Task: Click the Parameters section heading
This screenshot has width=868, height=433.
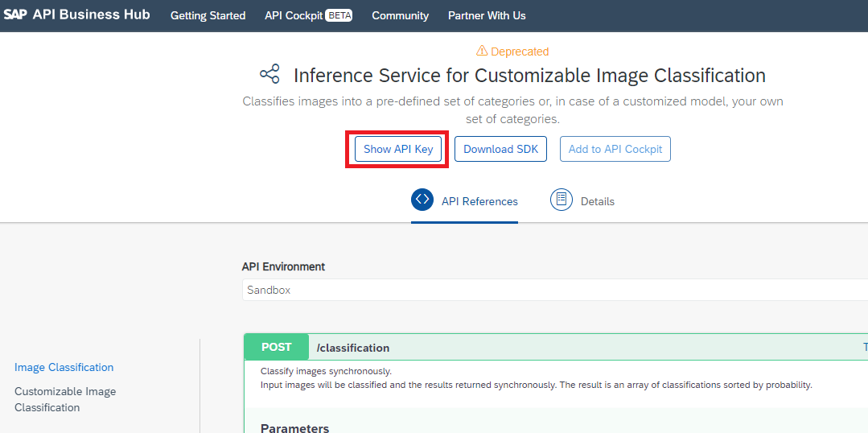Action: (x=294, y=428)
